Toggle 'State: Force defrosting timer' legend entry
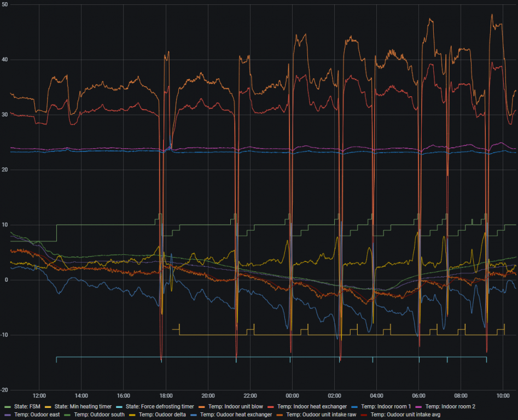Viewport: 518px width, 420px height. pos(160,406)
